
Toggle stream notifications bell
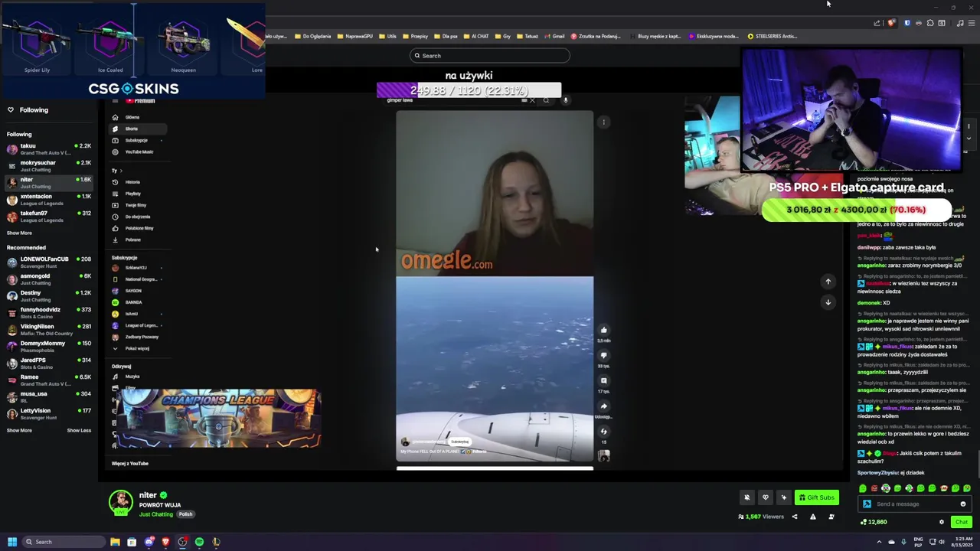(x=747, y=497)
